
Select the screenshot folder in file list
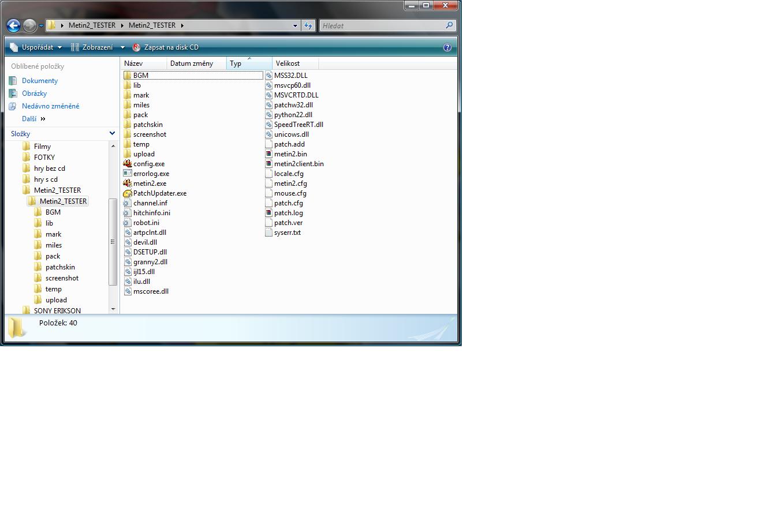pyautogui.click(x=150, y=134)
